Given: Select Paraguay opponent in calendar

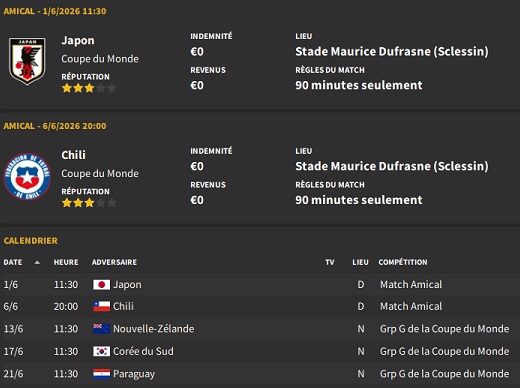Looking at the screenshot, I should (x=134, y=374).
